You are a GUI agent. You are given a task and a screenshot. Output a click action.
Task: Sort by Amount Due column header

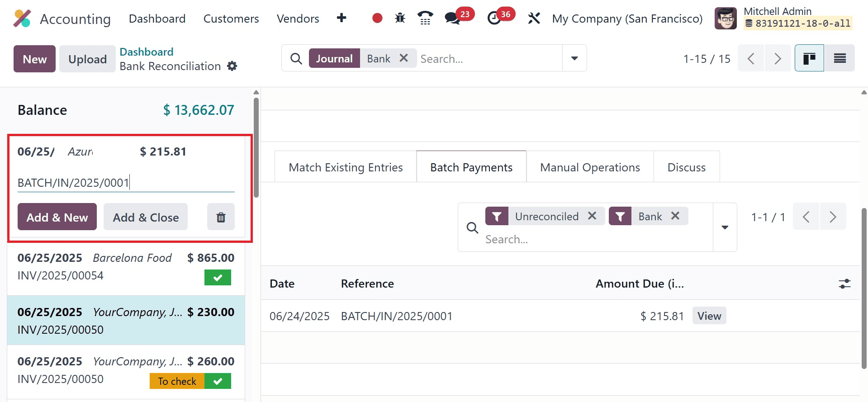point(640,284)
